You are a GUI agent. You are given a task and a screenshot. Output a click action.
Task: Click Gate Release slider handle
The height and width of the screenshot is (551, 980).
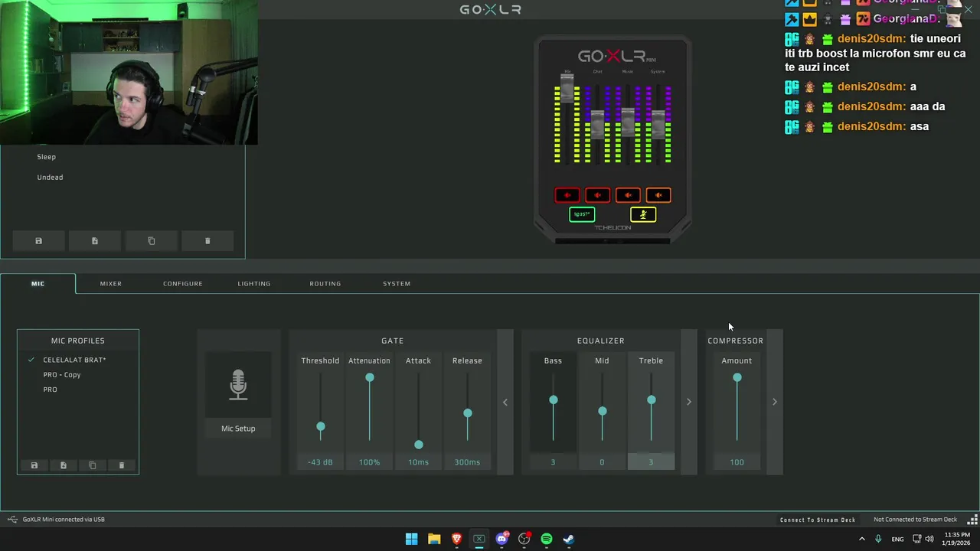468,413
